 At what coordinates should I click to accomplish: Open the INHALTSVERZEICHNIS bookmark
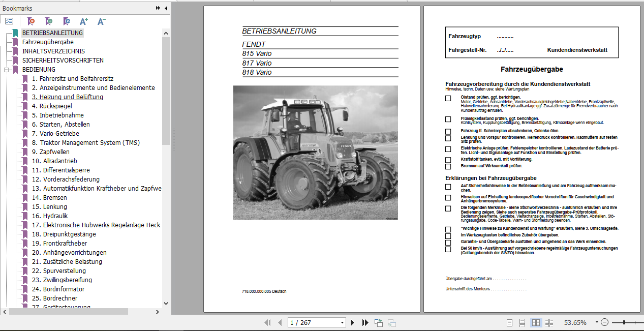click(x=53, y=51)
